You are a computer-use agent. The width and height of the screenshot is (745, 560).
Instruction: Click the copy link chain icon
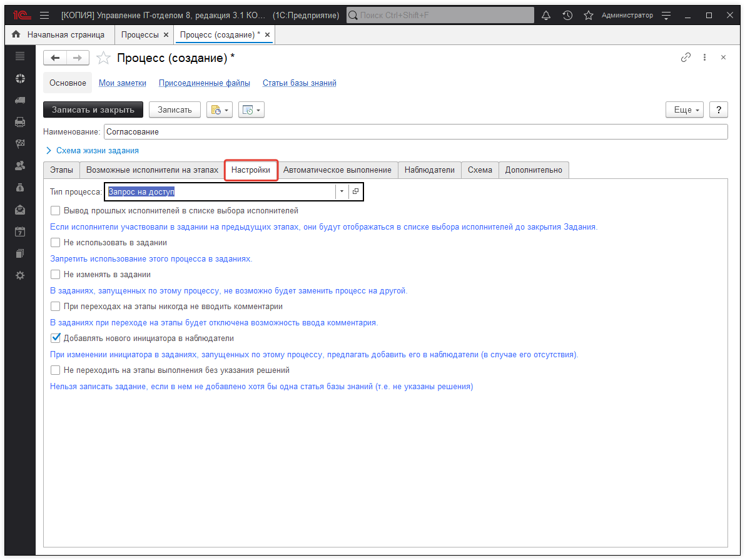[686, 58]
